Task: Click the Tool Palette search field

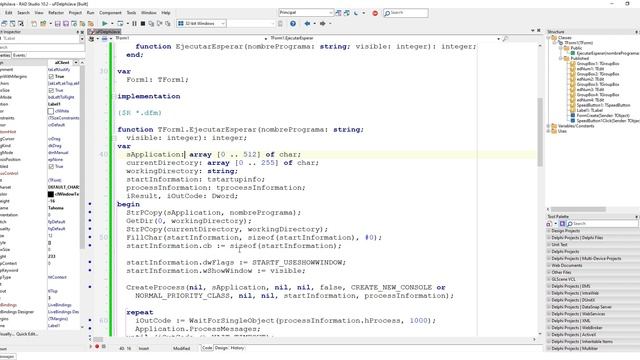Action: click(602, 224)
